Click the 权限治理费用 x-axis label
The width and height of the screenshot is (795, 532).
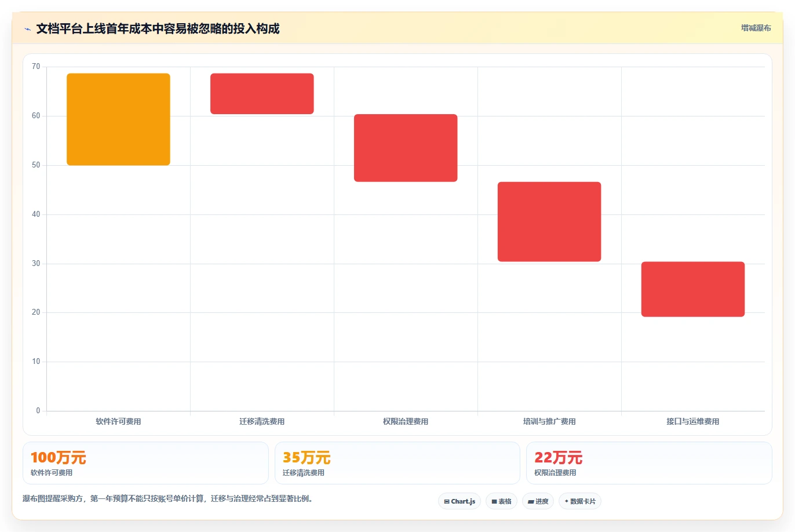[x=406, y=421]
